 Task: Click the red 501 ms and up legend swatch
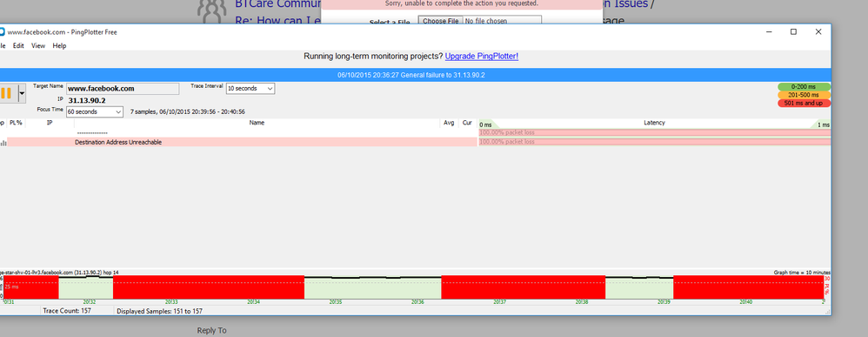pyautogui.click(x=804, y=104)
